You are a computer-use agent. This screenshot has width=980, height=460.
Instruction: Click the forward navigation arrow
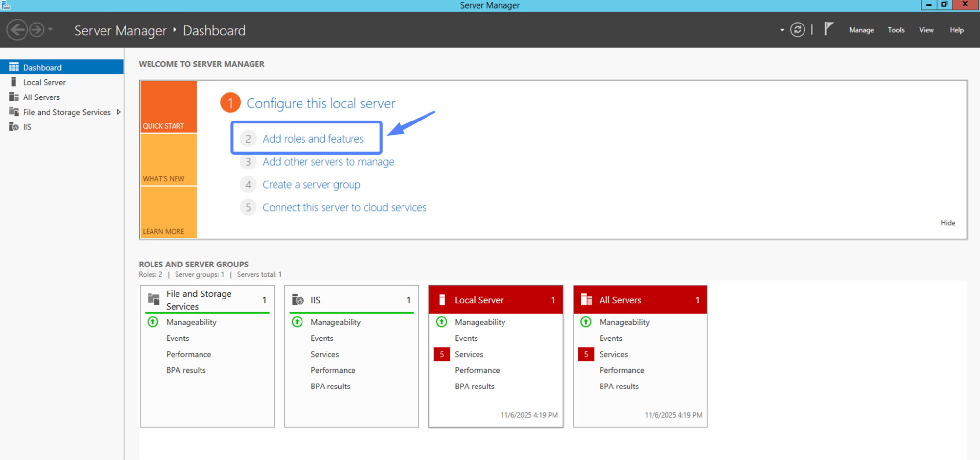pos(37,30)
